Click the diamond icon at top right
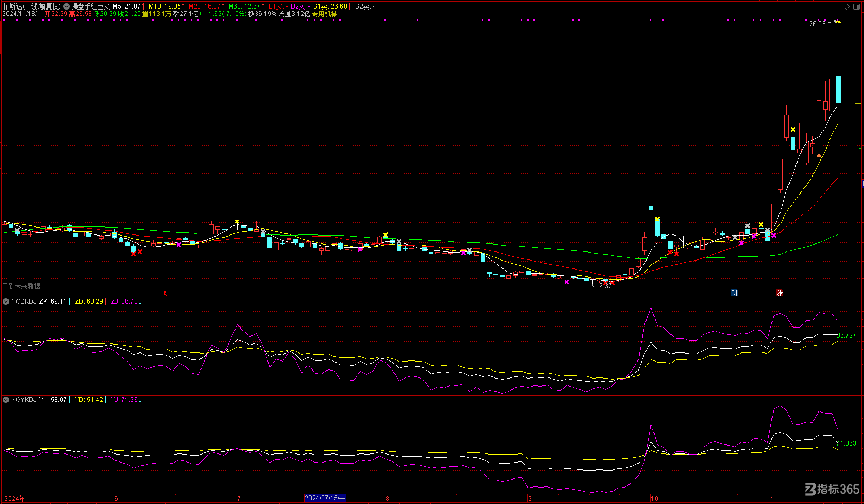Screen dimensions: 864x504 [846, 6]
